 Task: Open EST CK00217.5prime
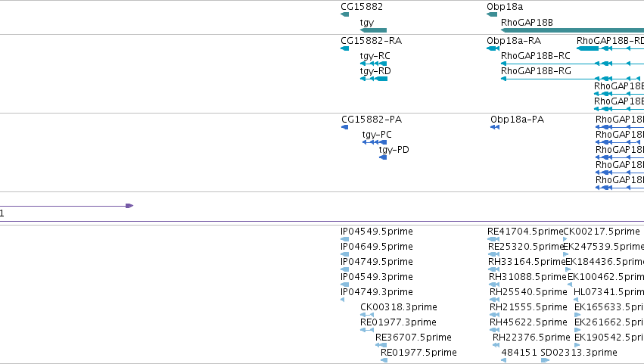tap(602, 232)
